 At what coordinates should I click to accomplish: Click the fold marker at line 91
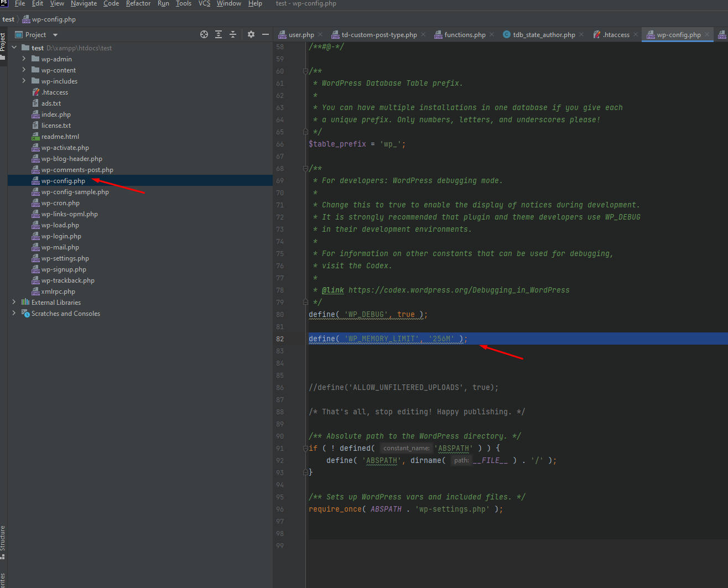point(305,448)
